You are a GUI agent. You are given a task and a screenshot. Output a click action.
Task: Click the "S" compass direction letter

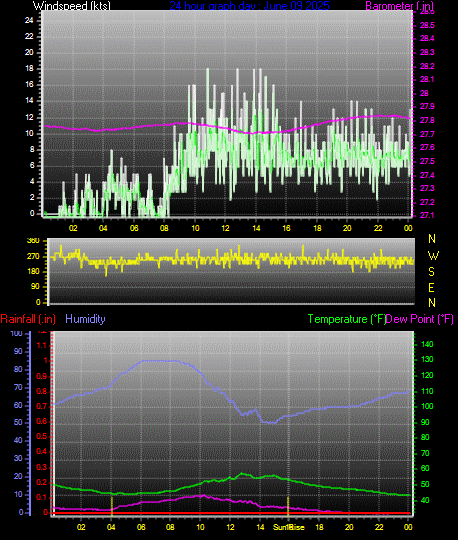tap(431, 272)
